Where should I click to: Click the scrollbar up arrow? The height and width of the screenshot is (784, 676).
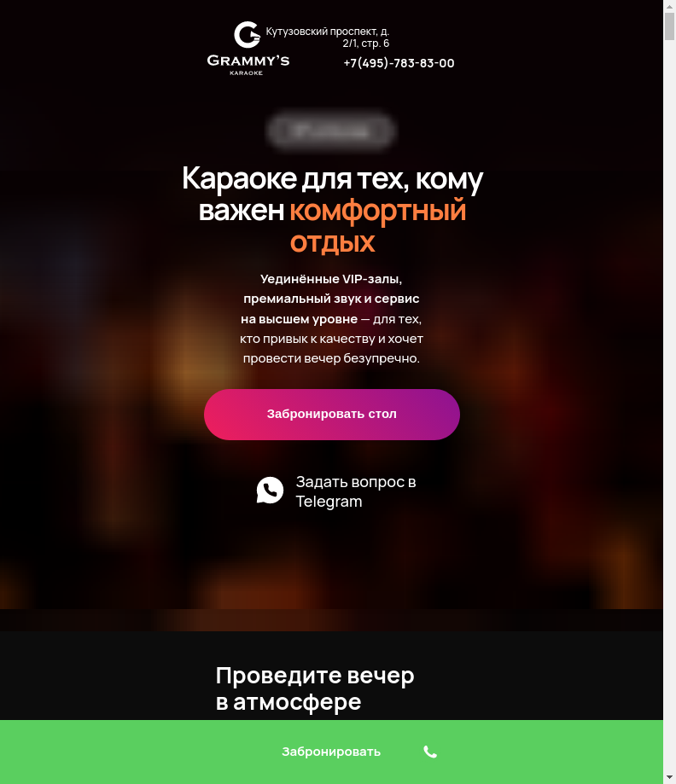(669, 6)
